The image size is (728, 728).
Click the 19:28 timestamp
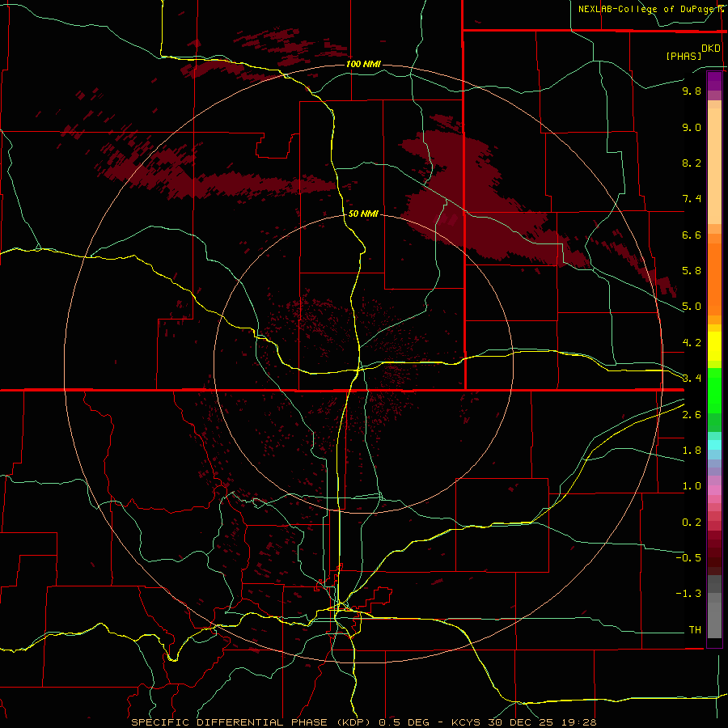click(x=578, y=722)
